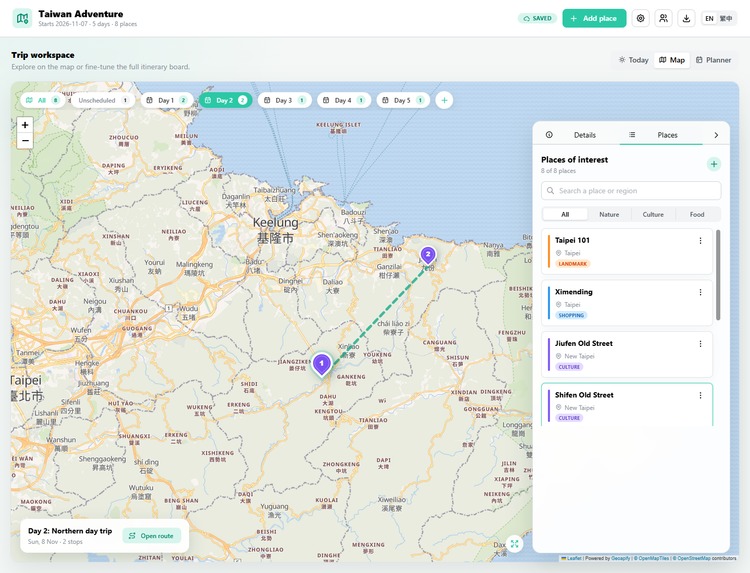Image resolution: width=750 pixels, height=573 pixels.
Task: Click the search a place or region field
Action: pyautogui.click(x=631, y=190)
